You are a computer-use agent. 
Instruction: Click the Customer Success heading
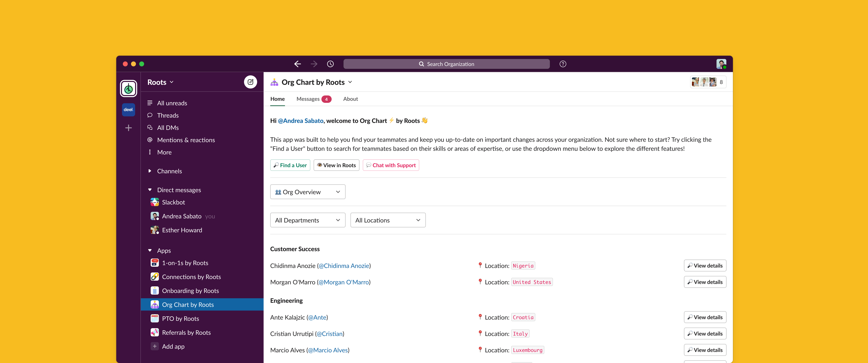tap(295, 249)
